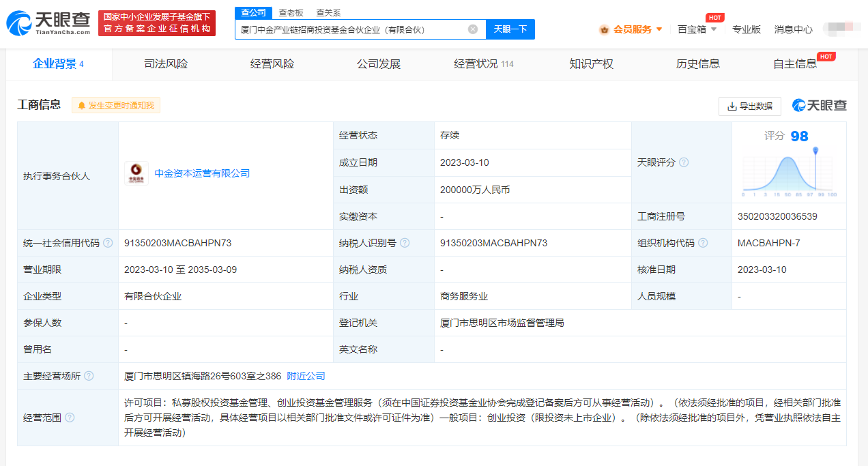Open the 自主信息 tab
Viewport: 868px width, 466px height.
click(x=795, y=64)
